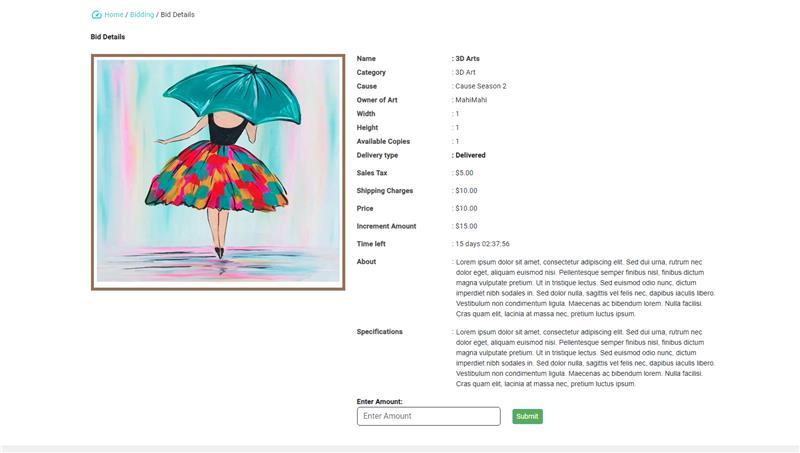The height and width of the screenshot is (453, 800).
Task: Click the Delivered delivery type value
Action: (470, 155)
